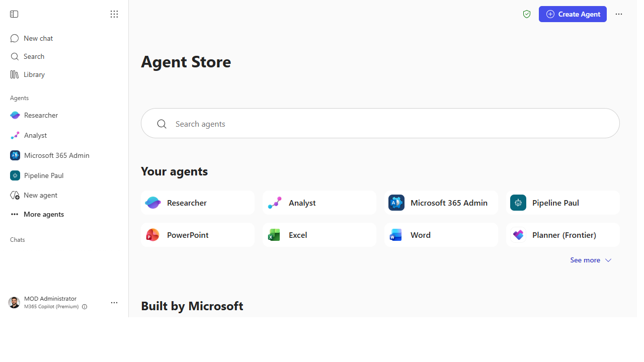Image resolution: width=644 pixels, height=362 pixels.
Task: Click the Researcher icon in sidebar
Action: pos(15,115)
